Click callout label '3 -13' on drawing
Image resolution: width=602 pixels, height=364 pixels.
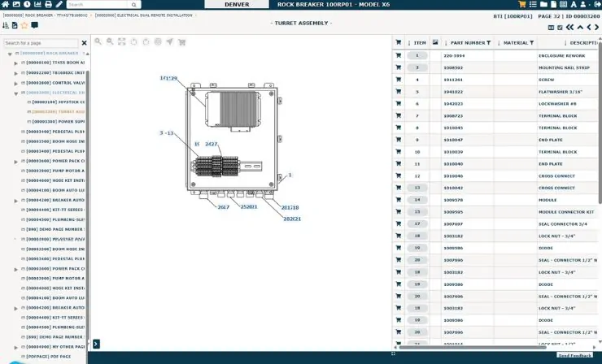(167, 132)
